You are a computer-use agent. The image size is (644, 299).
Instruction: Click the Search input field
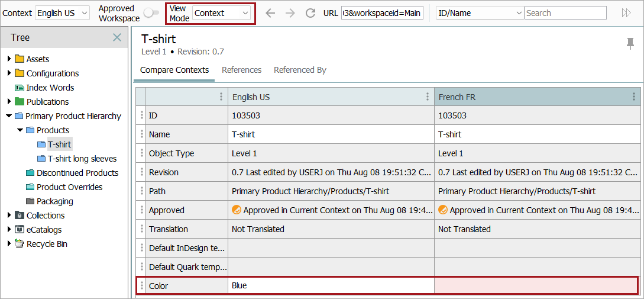pos(565,13)
